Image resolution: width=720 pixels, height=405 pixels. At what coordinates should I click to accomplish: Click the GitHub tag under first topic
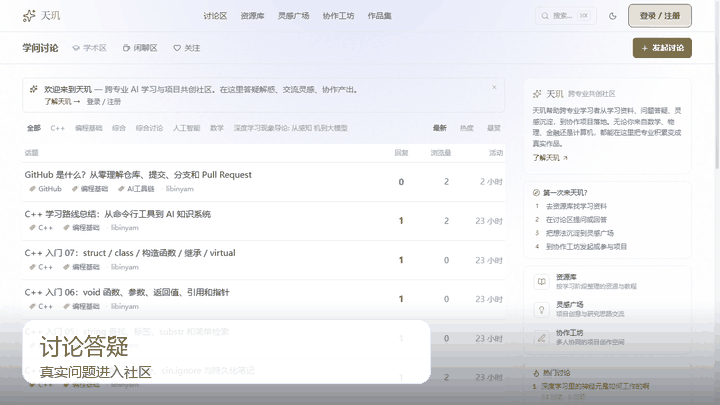pos(46,189)
